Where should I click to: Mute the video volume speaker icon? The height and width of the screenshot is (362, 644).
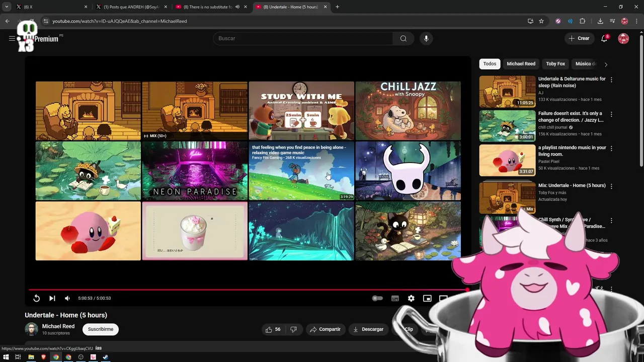click(67, 298)
